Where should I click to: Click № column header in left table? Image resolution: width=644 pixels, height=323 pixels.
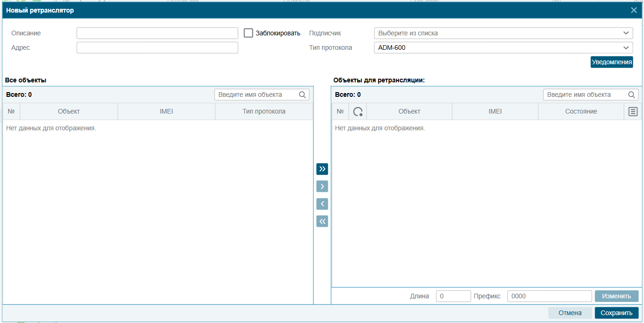pos(11,111)
